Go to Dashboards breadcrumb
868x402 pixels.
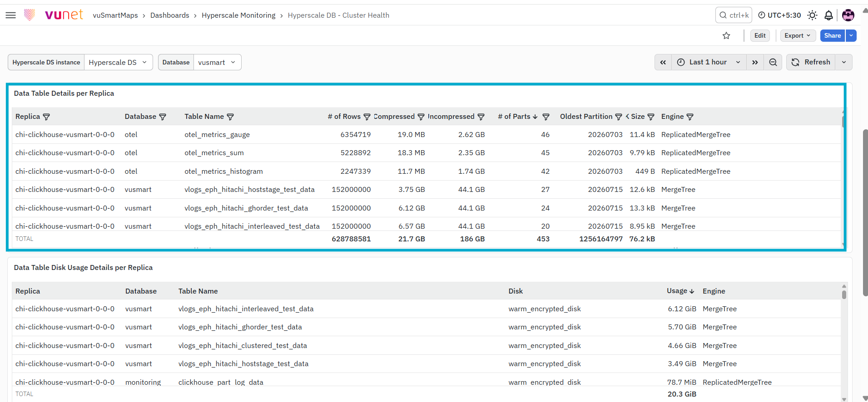pyautogui.click(x=170, y=15)
